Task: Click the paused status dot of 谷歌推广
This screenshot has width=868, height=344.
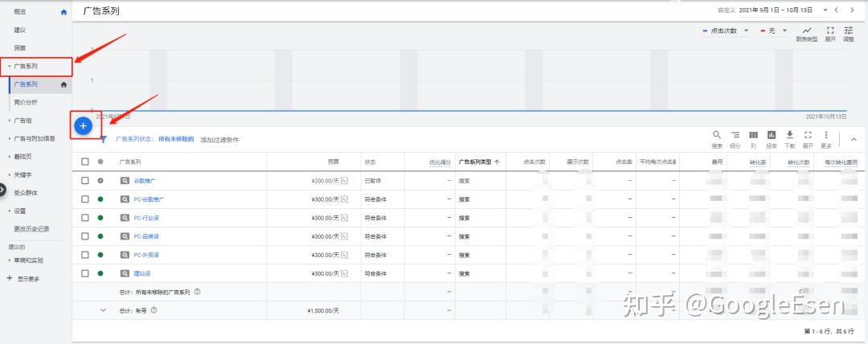Action: [100, 181]
